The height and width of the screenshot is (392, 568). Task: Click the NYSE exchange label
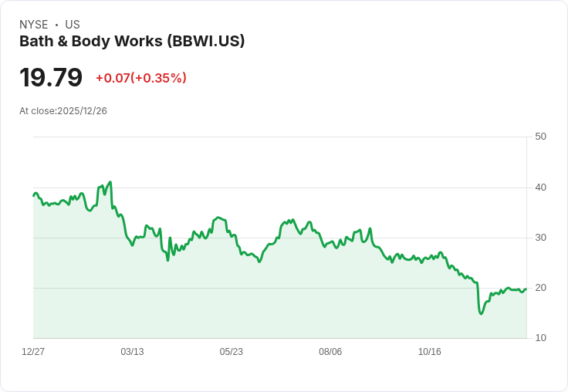(x=34, y=25)
